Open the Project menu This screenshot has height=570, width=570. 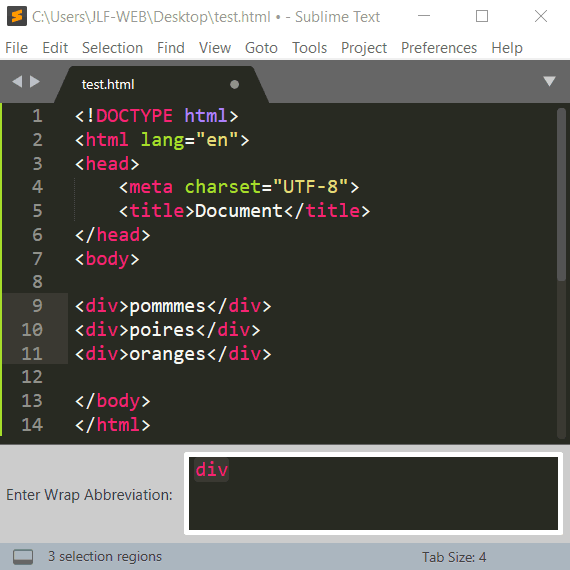pos(364,48)
